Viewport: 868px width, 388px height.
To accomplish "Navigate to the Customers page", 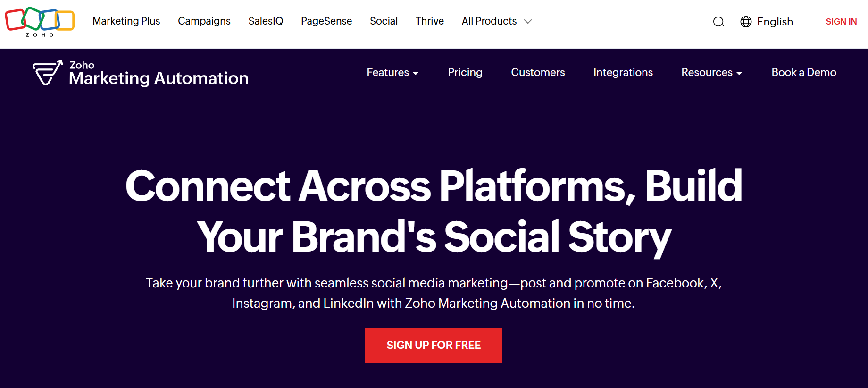I will tap(538, 72).
